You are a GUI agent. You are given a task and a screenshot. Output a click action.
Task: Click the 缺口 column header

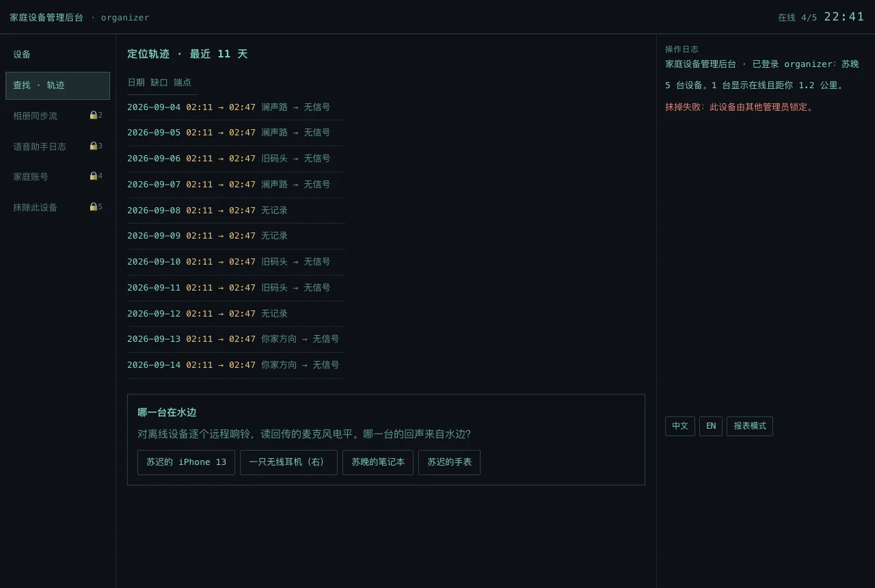coord(159,82)
